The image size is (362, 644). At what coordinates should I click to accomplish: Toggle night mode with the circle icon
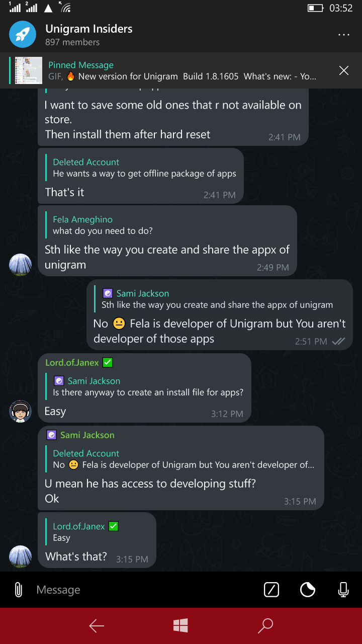click(307, 589)
